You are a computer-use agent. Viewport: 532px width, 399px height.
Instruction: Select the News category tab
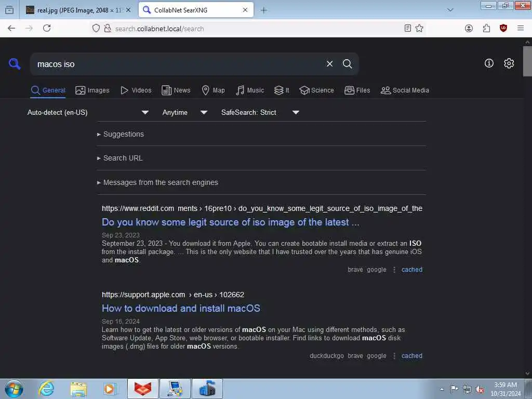[176, 90]
